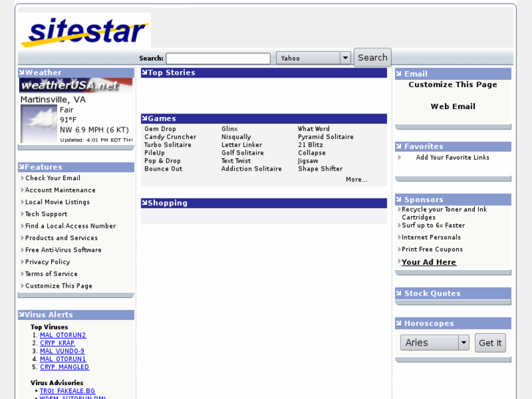Open Free Anti-Virus Software link

pos(64,250)
